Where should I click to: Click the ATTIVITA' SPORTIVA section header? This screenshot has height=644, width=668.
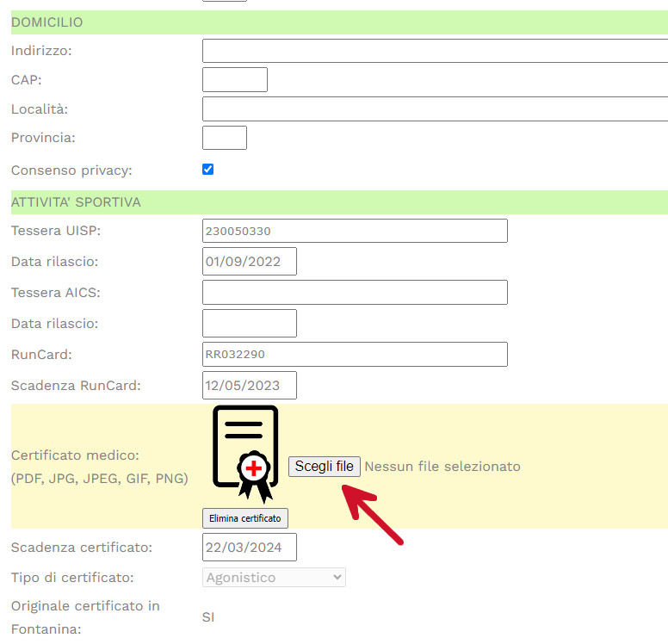pyautogui.click(x=339, y=202)
